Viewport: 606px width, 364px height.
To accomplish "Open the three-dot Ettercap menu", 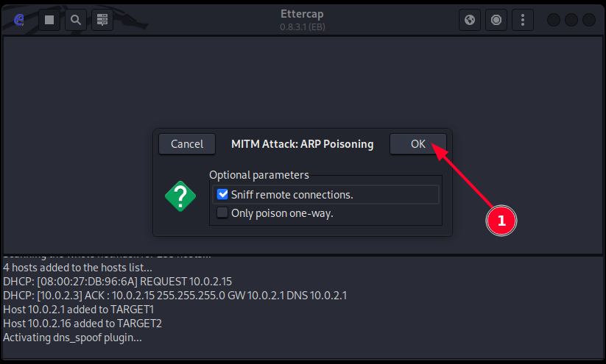I will (x=523, y=20).
